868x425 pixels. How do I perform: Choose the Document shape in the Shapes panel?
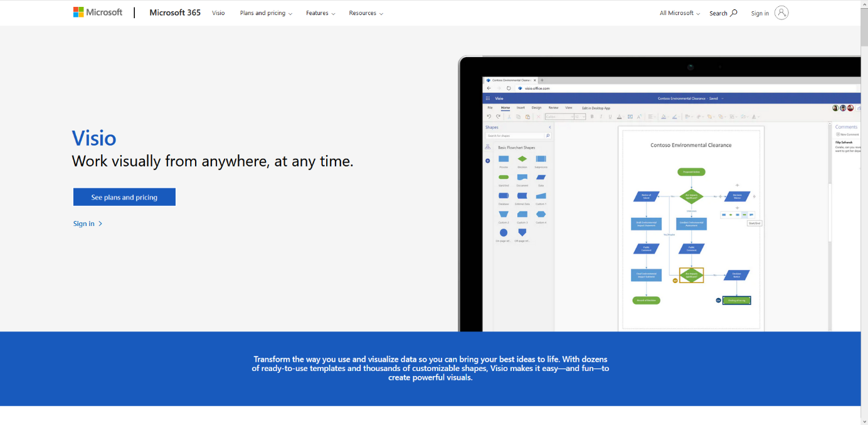[x=522, y=178]
